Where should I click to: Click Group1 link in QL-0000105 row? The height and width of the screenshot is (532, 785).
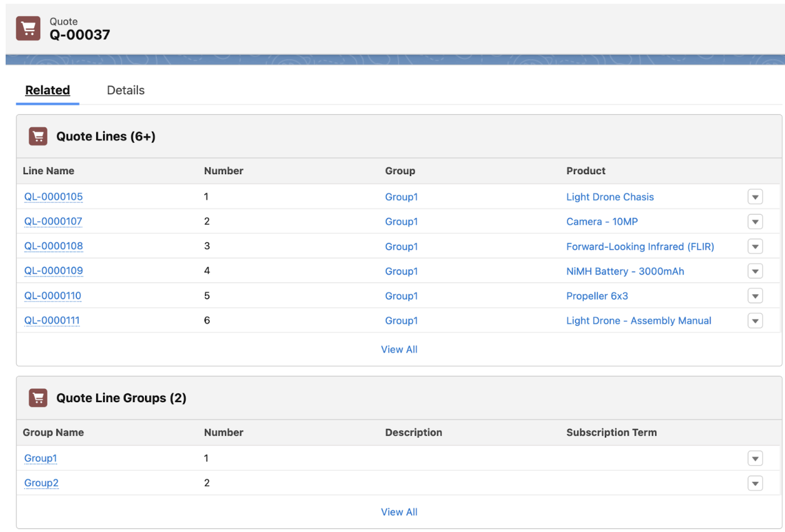pos(401,197)
